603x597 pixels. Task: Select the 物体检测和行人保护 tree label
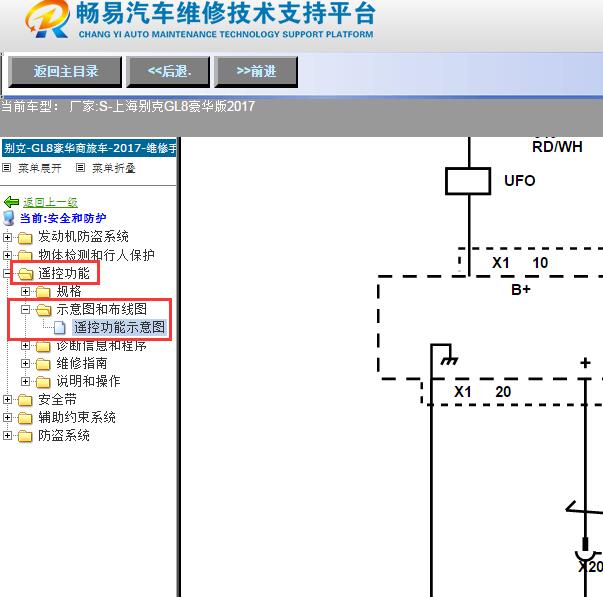[96, 255]
